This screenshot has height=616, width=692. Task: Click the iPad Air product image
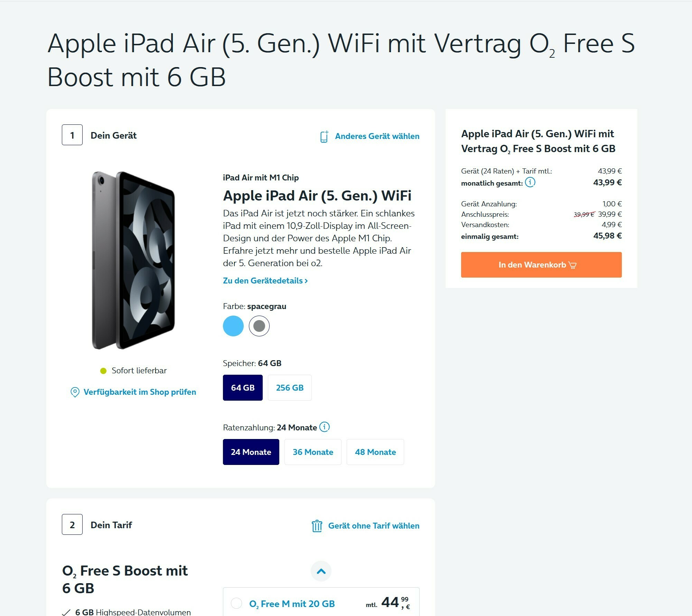coord(133,260)
